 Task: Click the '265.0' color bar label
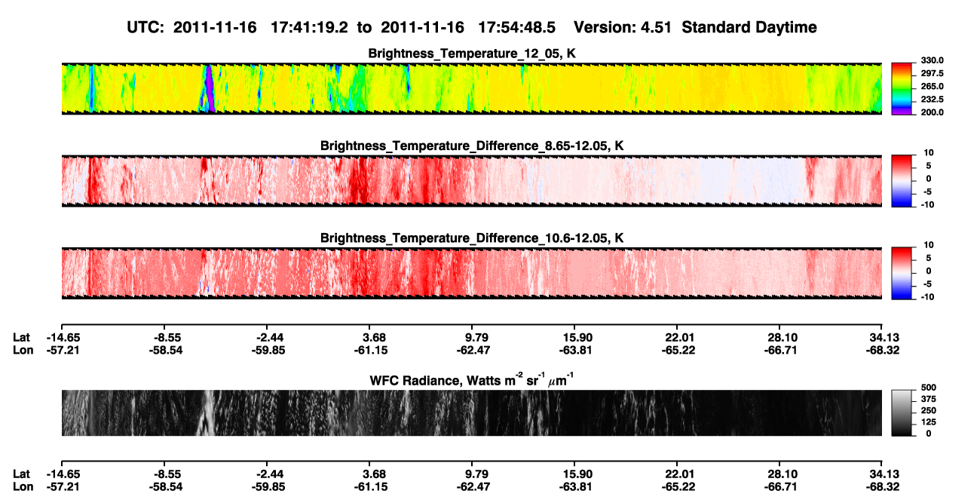(932, 86)
